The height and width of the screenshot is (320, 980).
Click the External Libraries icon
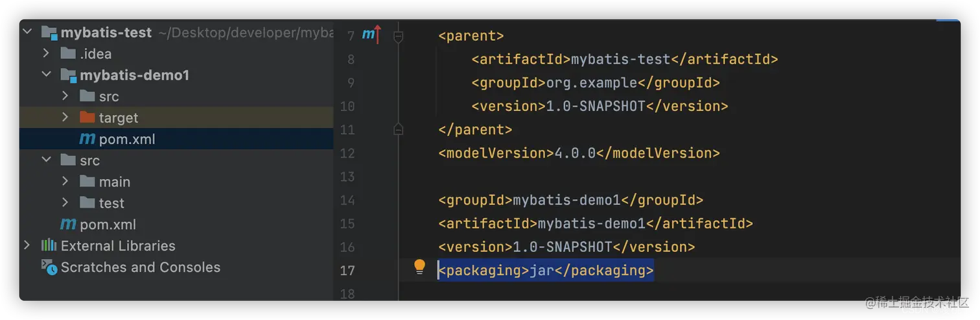(x=49, y=245)
